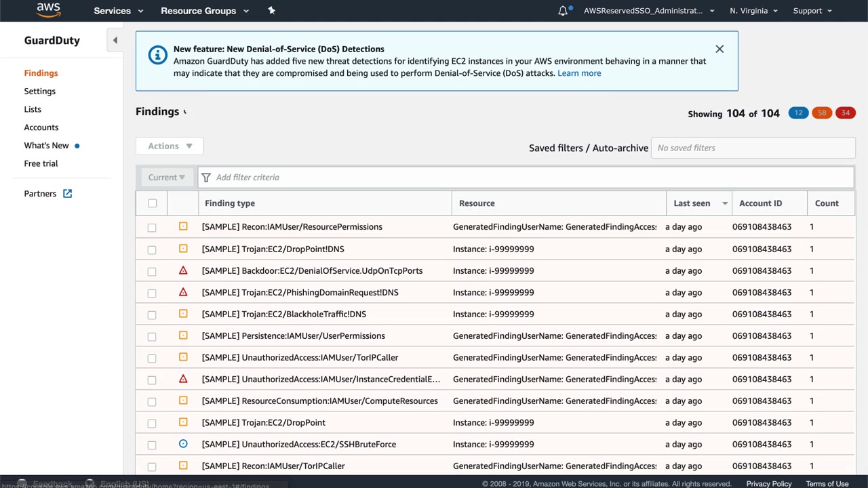Open the N. Virginia region dropdown
868x488 pixels.
coord(753,11)
